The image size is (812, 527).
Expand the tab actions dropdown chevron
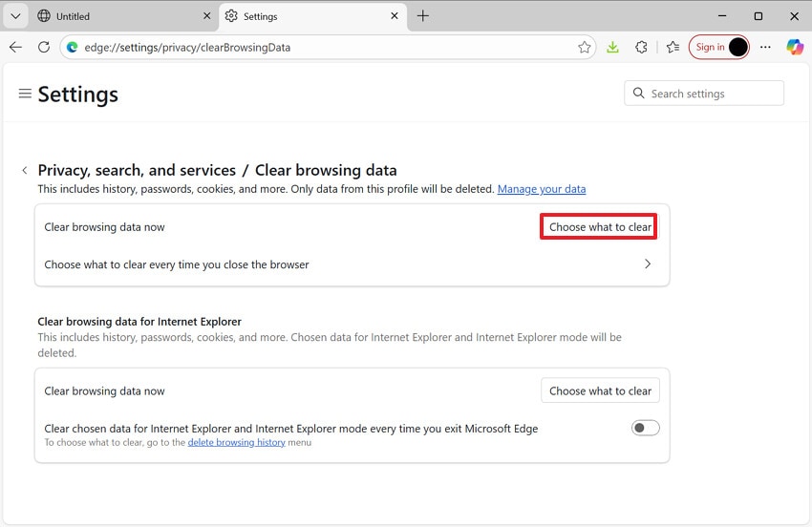15,16
